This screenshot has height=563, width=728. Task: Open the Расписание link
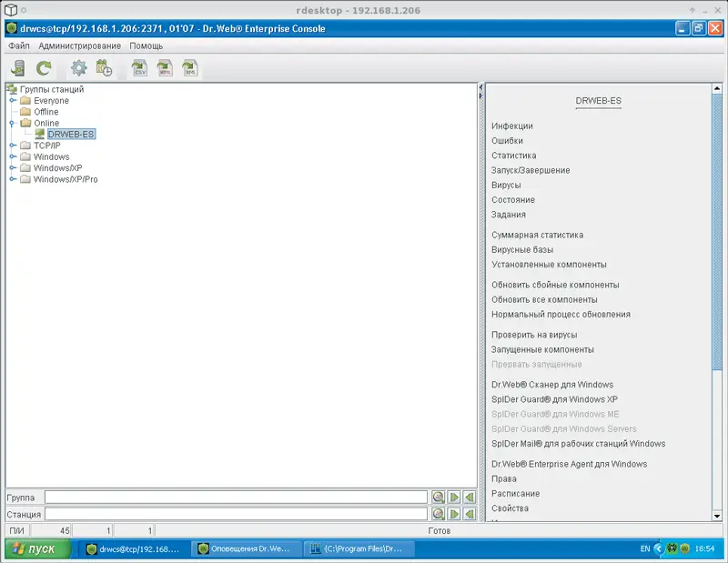pos(515,493)
